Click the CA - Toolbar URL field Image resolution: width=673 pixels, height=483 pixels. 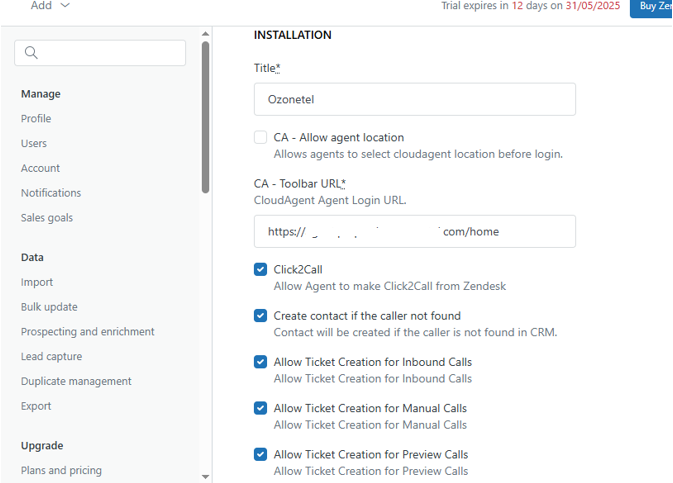click(415, 232)
